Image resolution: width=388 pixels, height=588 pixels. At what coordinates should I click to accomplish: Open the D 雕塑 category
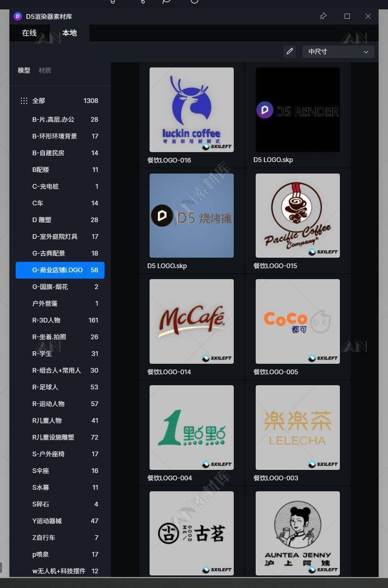point(60,220)
